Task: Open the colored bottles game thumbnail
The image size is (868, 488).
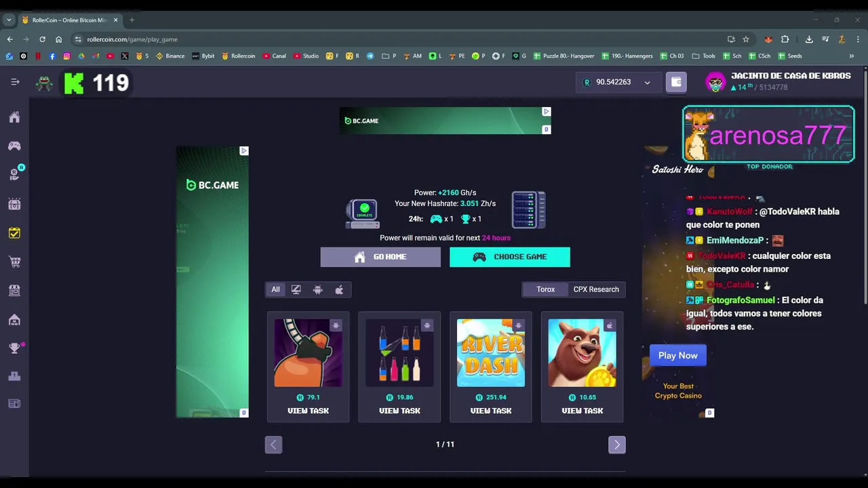Action: (399, 353)
